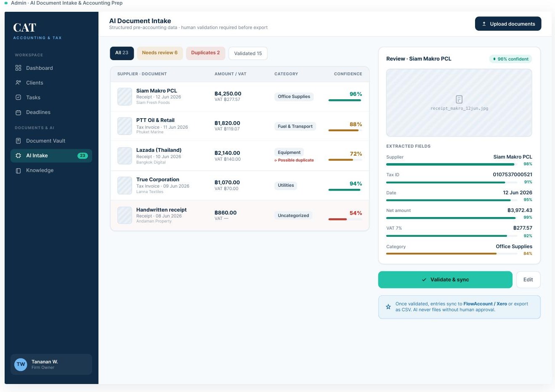Viewport: 555px width, 392px height.
Task: Open the Siam Makro PCL row thumbnail
Action: [x=125, y=96]
